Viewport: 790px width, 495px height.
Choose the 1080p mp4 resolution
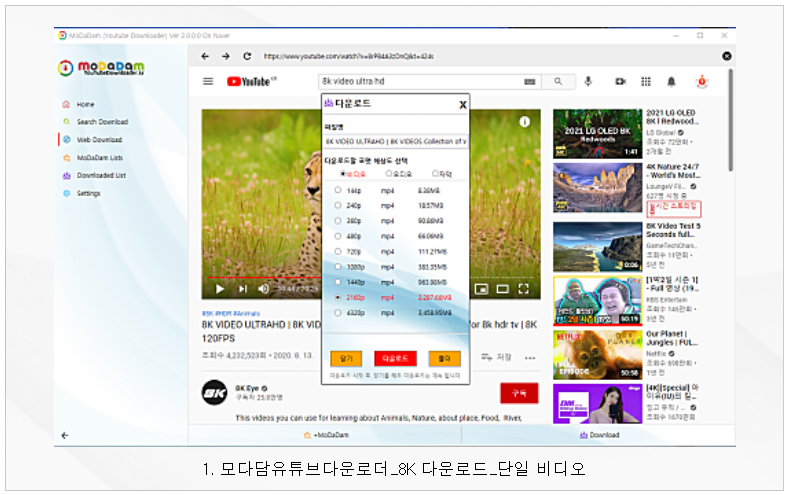[x=338, y=267]
